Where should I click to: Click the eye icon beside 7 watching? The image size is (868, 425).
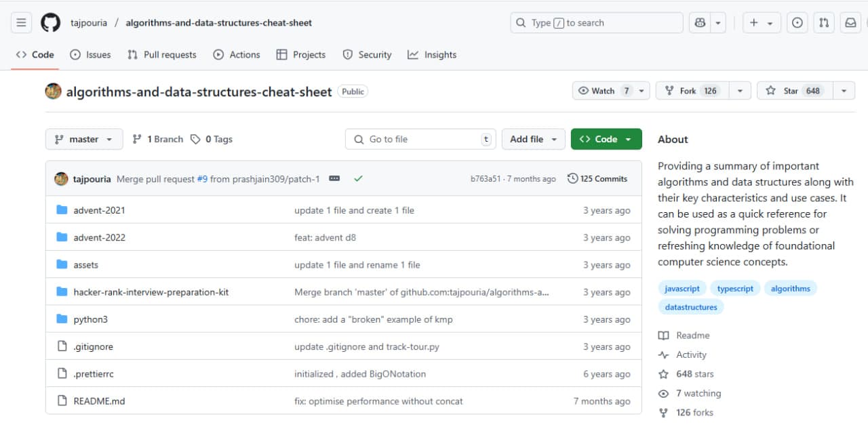[663, 393]
